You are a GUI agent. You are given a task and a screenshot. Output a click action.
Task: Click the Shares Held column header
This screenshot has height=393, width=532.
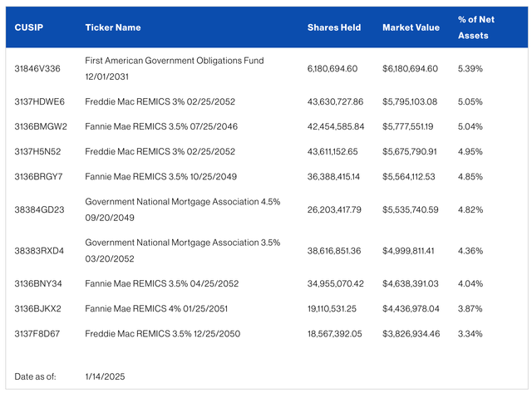tap(334, 27)
